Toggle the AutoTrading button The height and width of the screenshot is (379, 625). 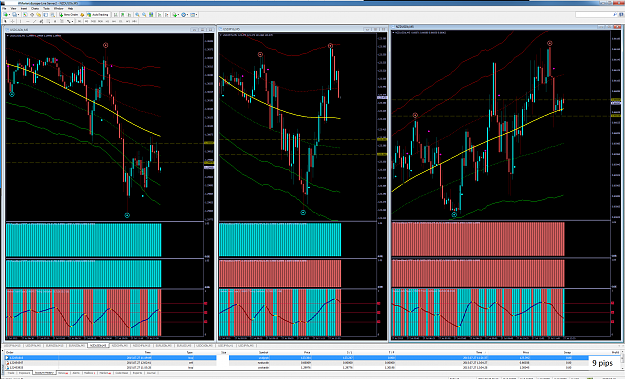[x=98, y=15]
